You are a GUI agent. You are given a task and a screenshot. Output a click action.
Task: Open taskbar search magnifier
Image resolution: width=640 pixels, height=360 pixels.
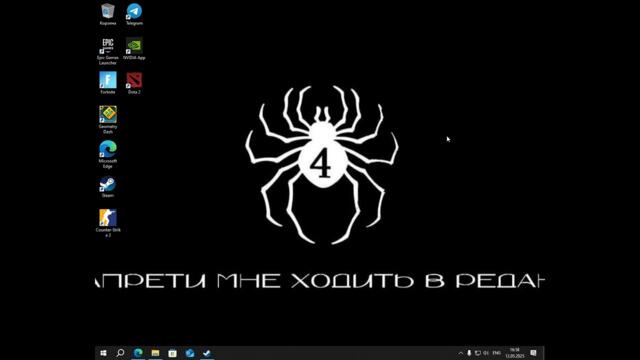pos(120,353)
